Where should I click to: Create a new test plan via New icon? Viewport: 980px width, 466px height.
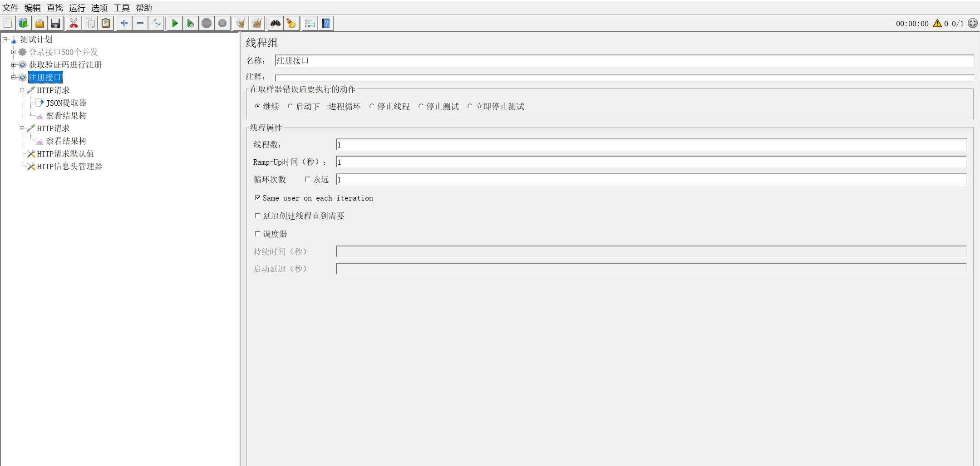pyautogui.click(x=8, y=23)
